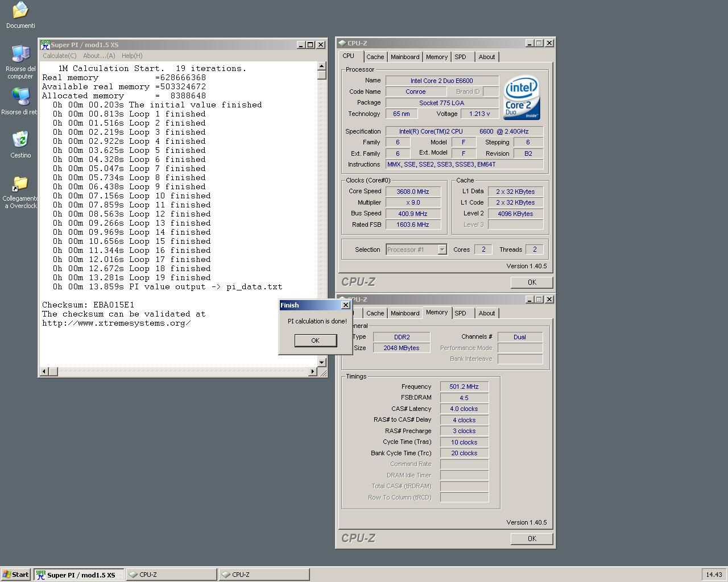The width and height of the screenshot is (728, 582).
Task: Click the Super PI horizontal scrollbar left arrow
Action: [x=44, y=372]
